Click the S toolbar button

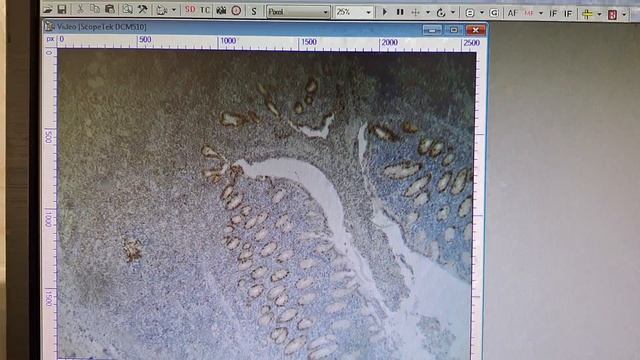click(x=254, y=11)
